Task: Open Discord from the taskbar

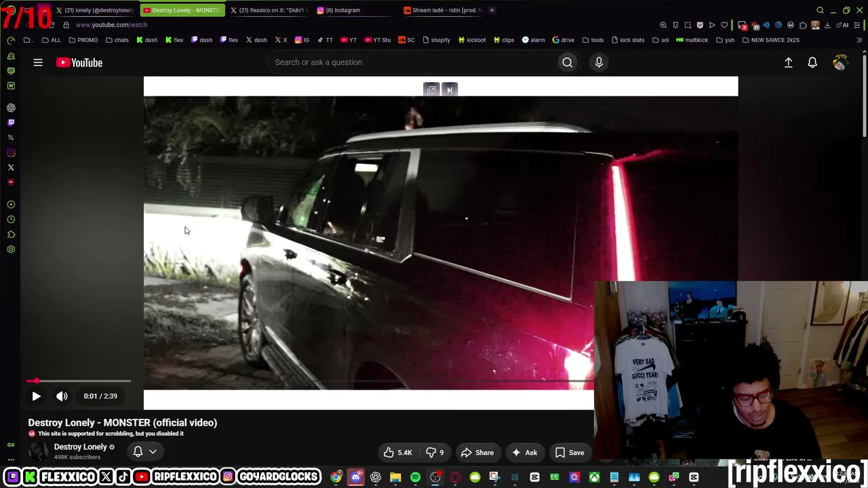Action: pyautogui.click(x=356, y=477)
